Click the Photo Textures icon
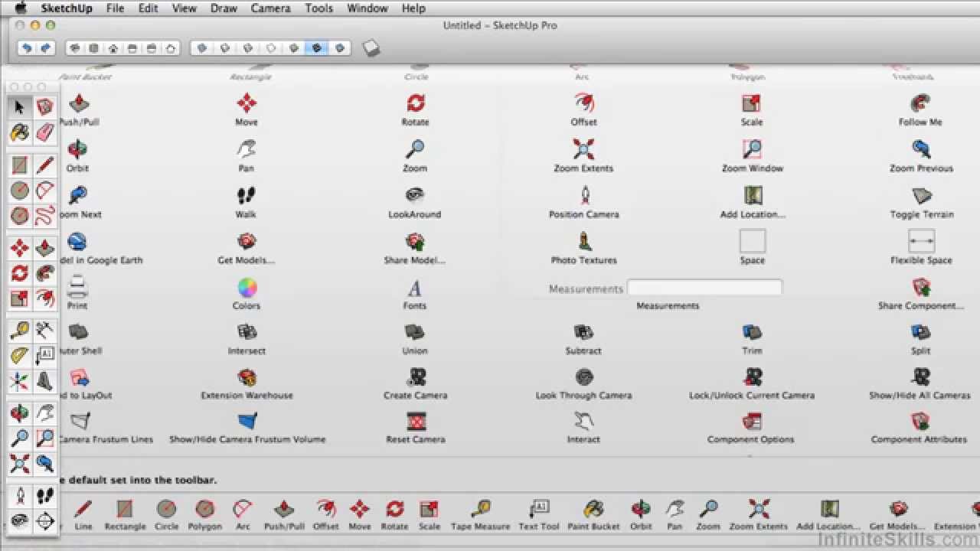Screen dimensions: 980x551 [584, 241]
